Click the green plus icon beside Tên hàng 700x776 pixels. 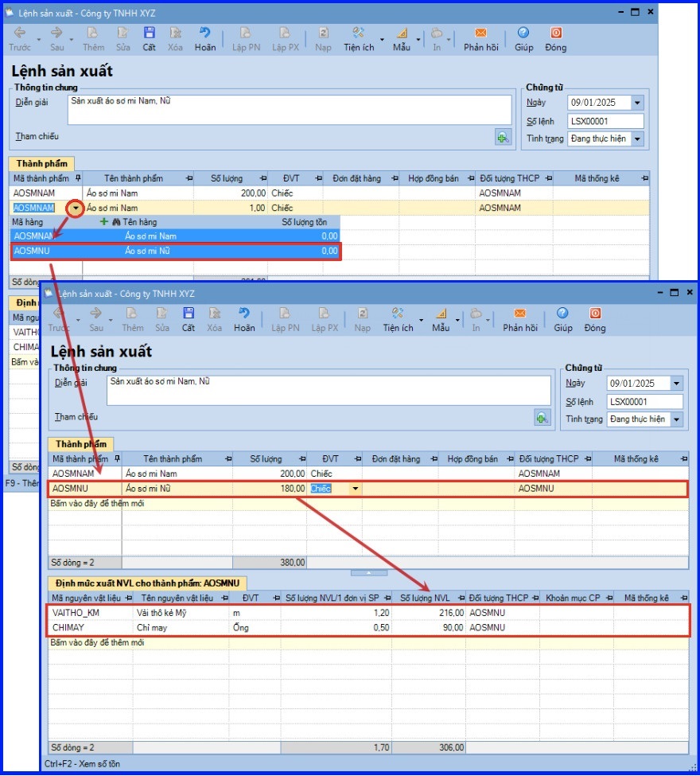point(103,222)
